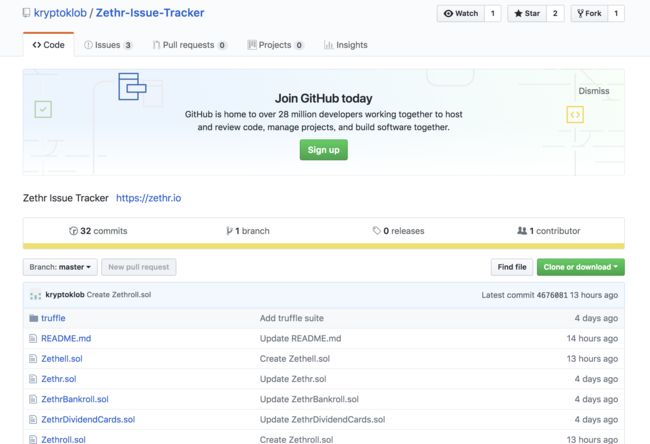The height and width of the screenshot is (444, 650).
Task: Expand the Branch: master dropdown
Action: coord(60,267)
